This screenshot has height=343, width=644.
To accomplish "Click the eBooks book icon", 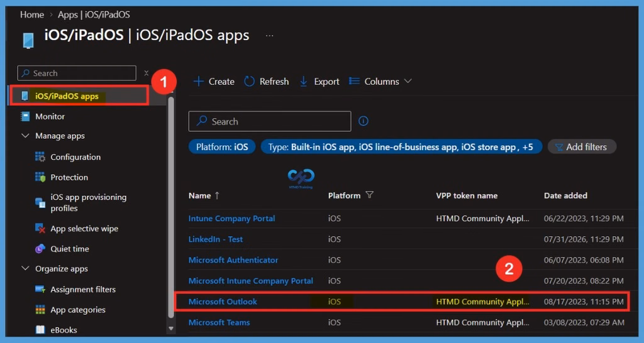I will 40,330.
